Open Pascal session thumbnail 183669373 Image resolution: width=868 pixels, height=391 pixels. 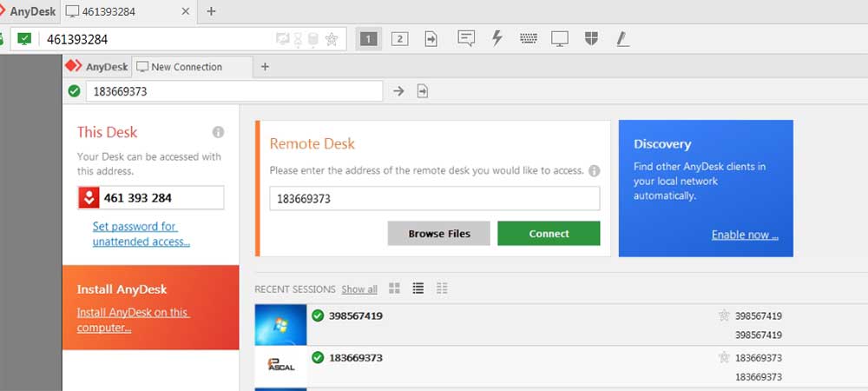(280, 367)
